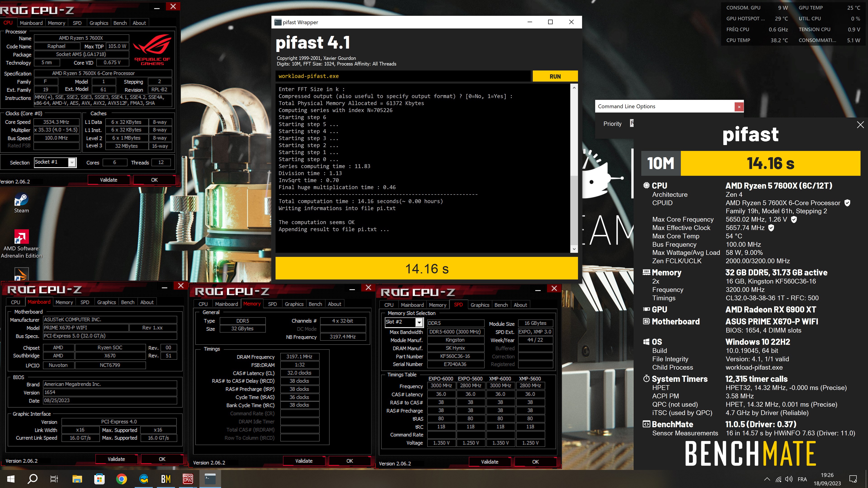Open File Explorer from taskbar
Screen dimensions: 868x488
point(77,479)
